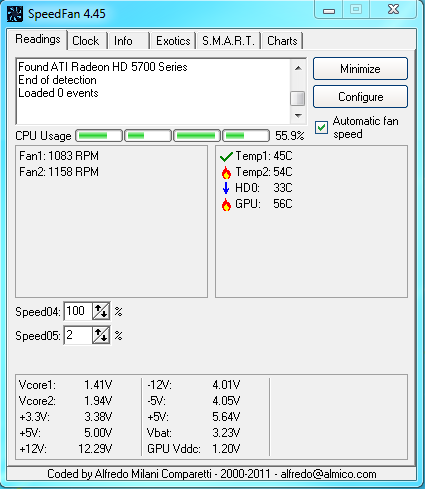Click the Speed04 up/down spinner arrows
The height and width of the screenshot is (489, 425).
(x=101, y=311)
